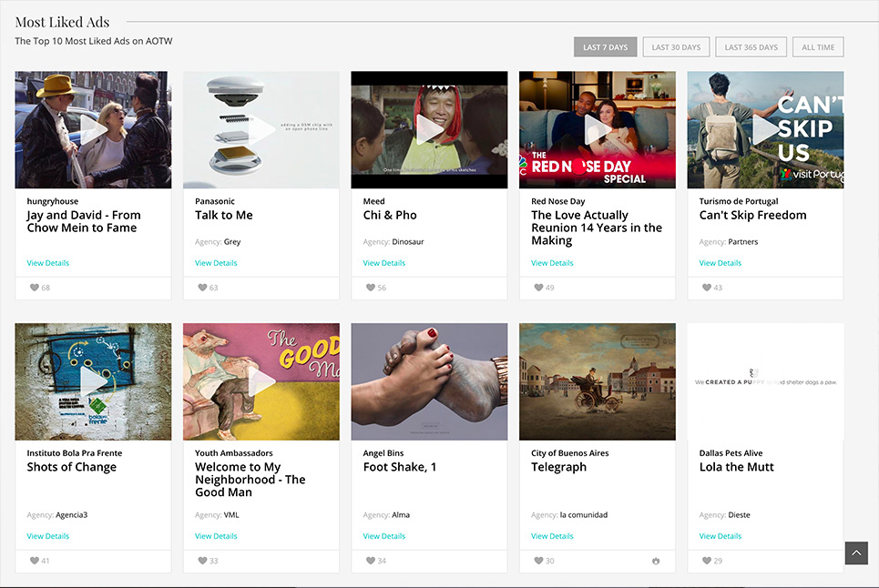Play the Can't Skip Us Portugal video
Image resolution: width=879 pixels, height=588 pixels.
(766, 130)
